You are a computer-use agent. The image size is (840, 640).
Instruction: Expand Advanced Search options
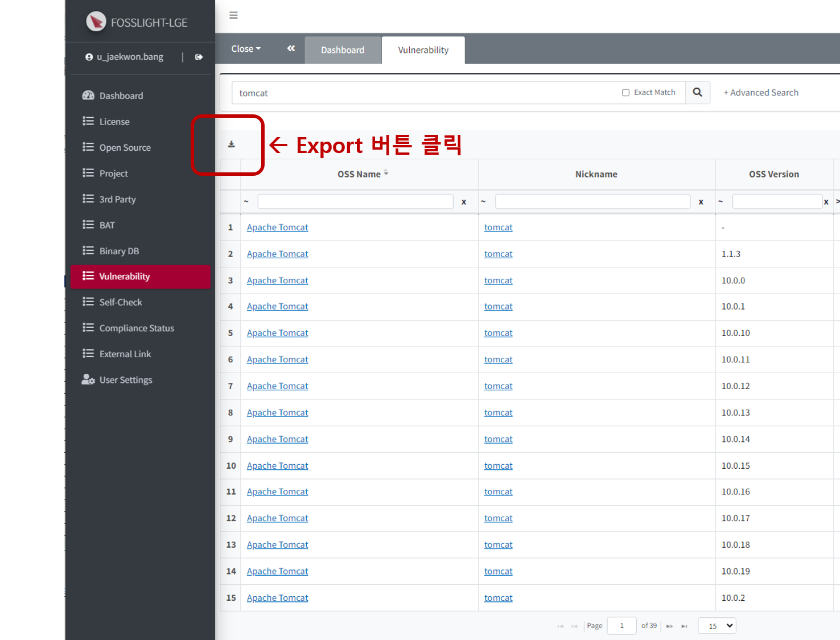(761, 93)
